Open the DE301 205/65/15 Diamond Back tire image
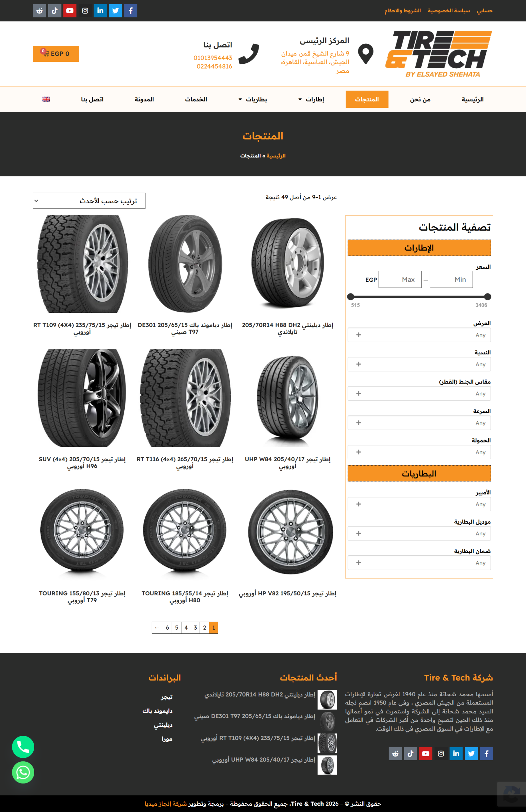 coord(185,263)
